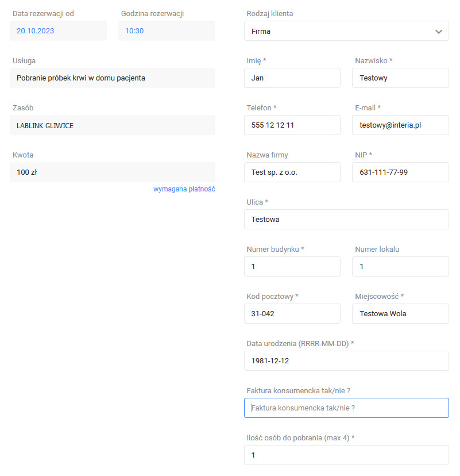460x476 pixels.
Task: Click the Faktura konsumencka tak/nie input
Action: click(346, 408)
